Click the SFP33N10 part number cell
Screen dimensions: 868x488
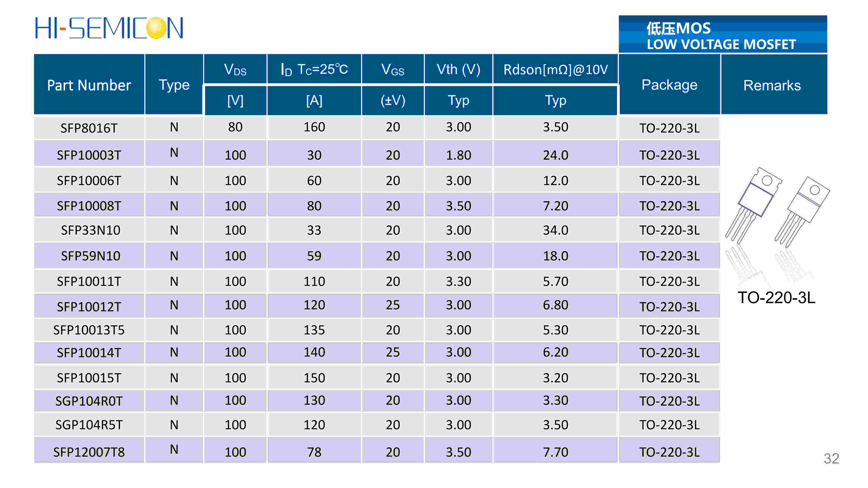[x=90, y=230]
